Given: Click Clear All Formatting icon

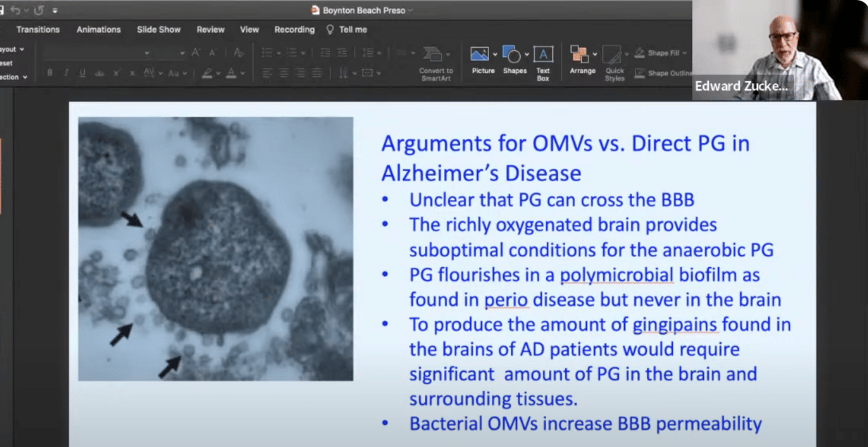Looking at the screenshot, I should pyautogui.click(x=238, y=52).
